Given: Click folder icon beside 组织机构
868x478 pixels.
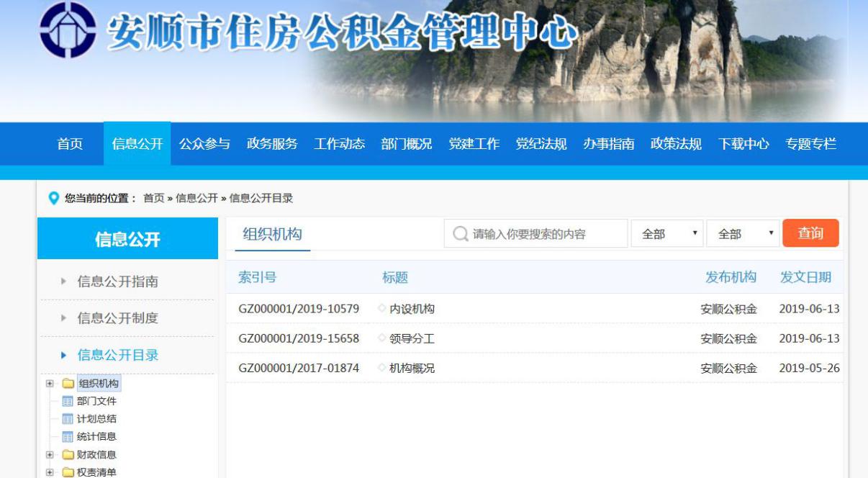Looking at the screenshot, I should click(x=68, y=384).
